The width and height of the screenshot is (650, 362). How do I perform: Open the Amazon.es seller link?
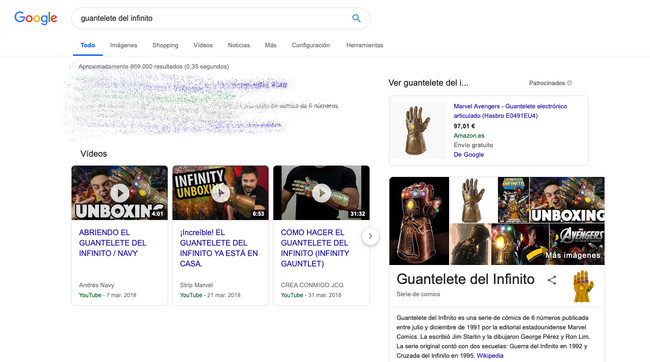[x=469, y=136]
